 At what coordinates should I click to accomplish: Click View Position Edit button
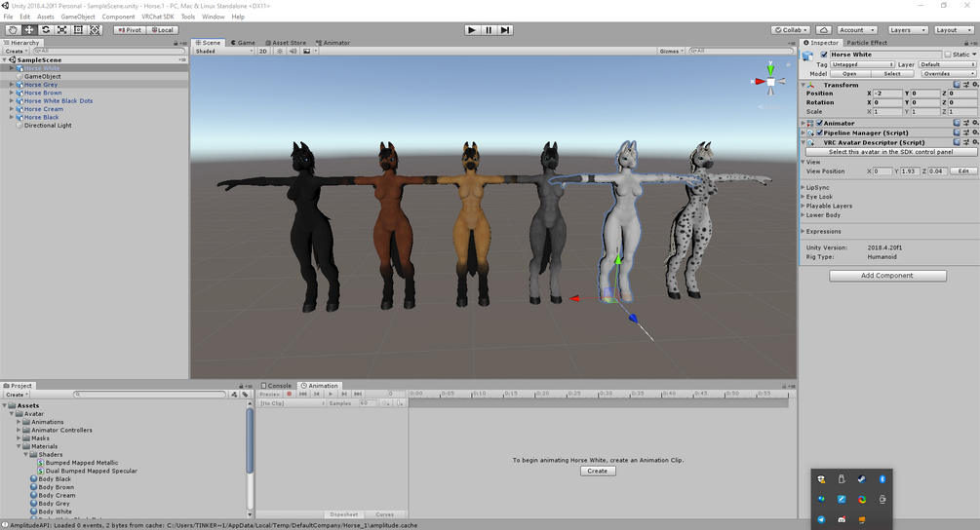(x=963, y=171)
